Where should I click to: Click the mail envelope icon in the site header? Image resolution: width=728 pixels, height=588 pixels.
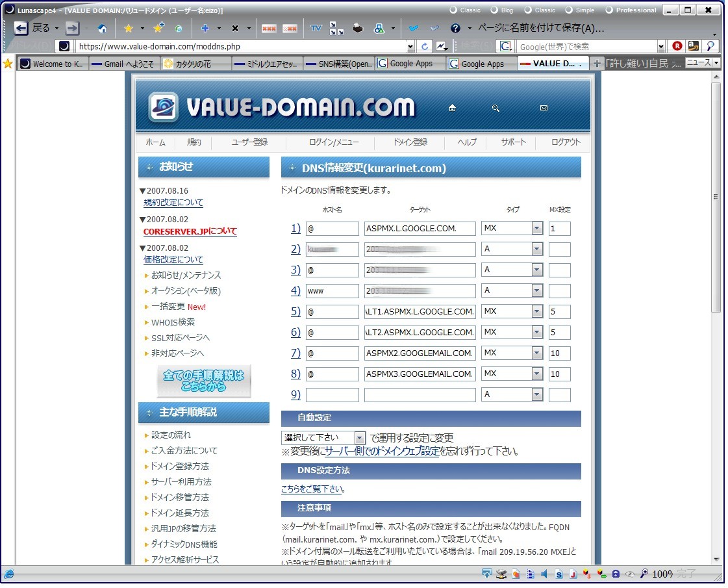[544, 108]
